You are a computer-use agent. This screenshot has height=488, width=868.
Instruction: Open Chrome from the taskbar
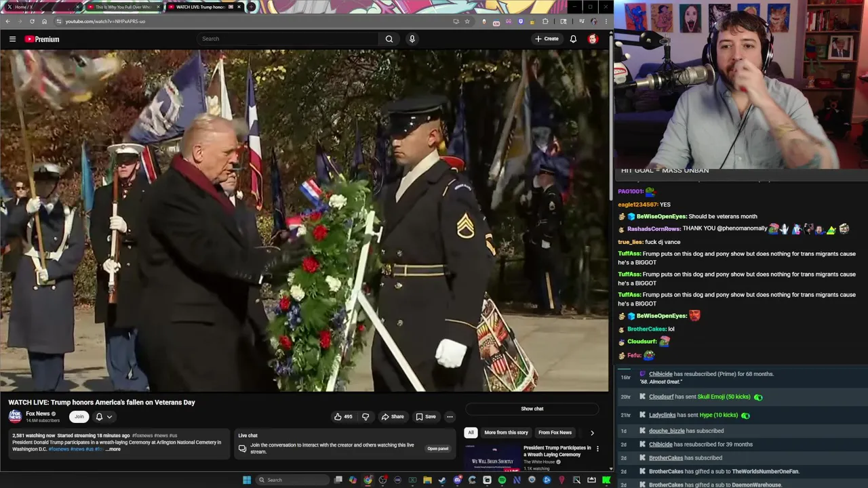pos(368,480)
